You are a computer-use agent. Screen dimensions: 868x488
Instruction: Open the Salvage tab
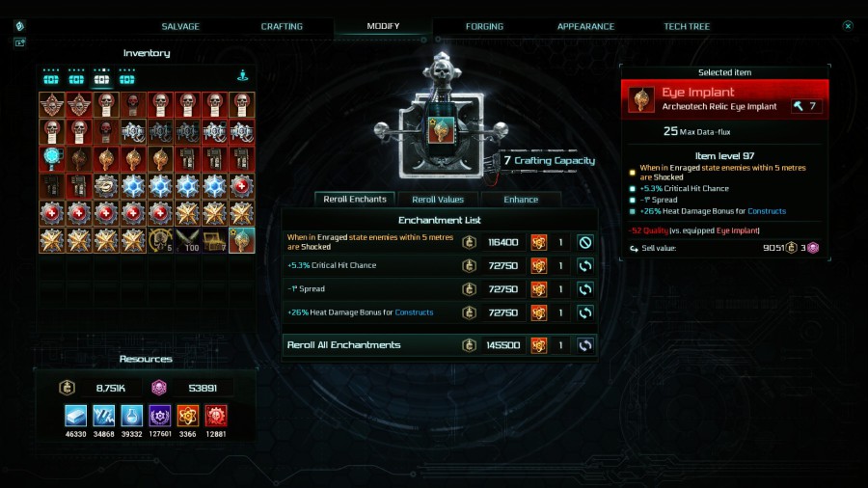point(180,27)
